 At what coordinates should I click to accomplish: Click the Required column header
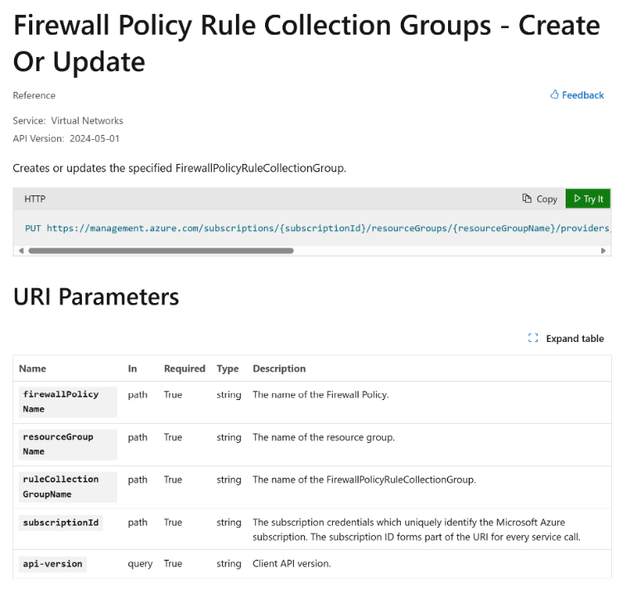(184, 368)
